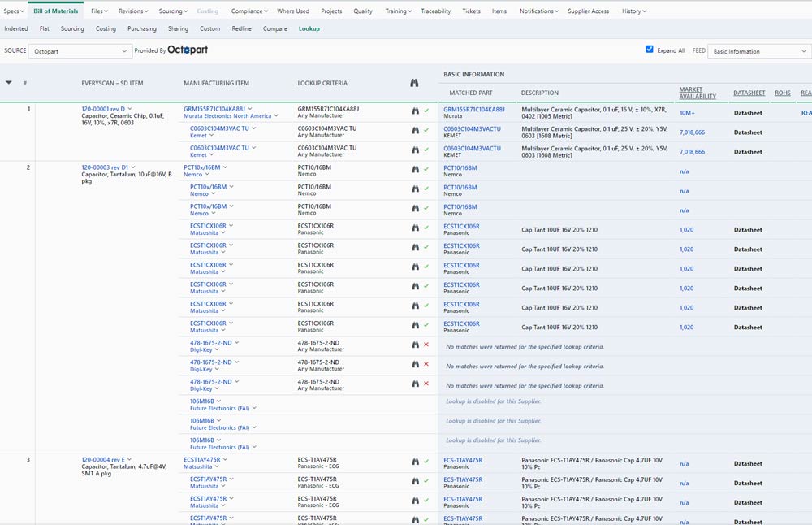The image size is (812, 525).
Task: Click the ROHS column header
Action: point(783,93)
